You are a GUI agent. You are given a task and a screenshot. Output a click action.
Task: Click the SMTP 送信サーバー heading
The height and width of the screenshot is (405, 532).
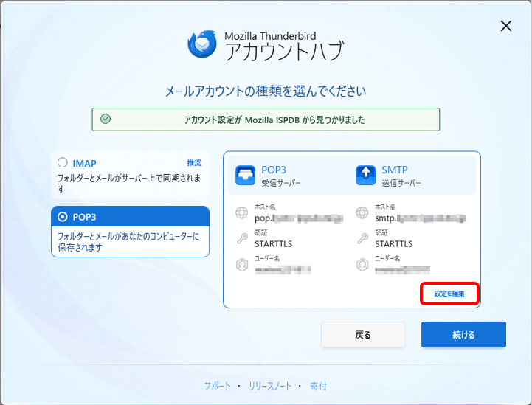[401, 176]
